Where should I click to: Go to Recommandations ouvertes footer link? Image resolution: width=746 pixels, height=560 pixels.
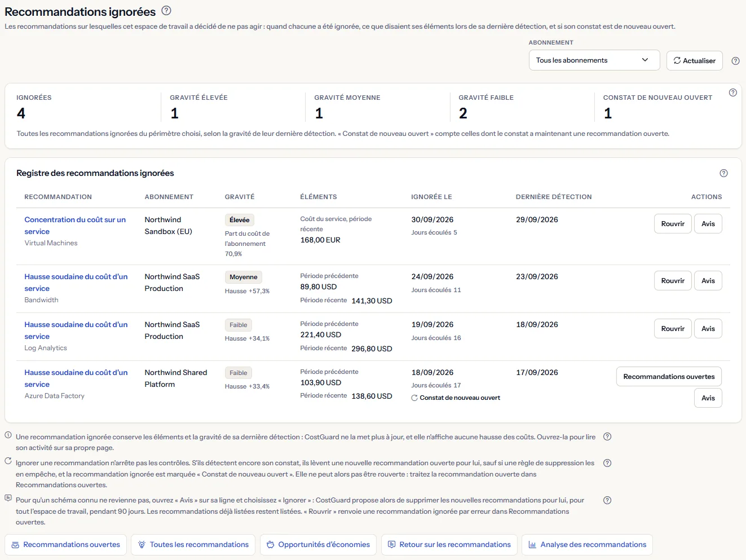click(66, 545)
